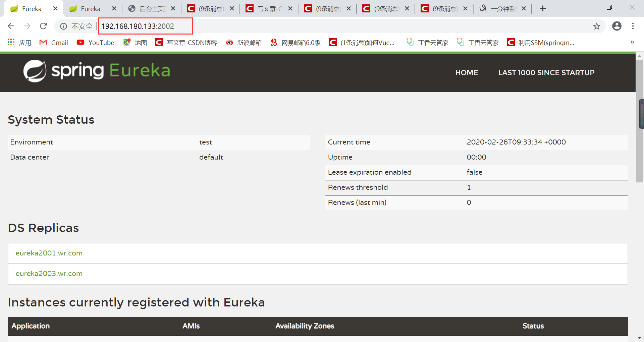Viewport: 644px width, 342px height.
Task: Open replica link eureka2001.wr.com
Action: (x=49, y=253)
